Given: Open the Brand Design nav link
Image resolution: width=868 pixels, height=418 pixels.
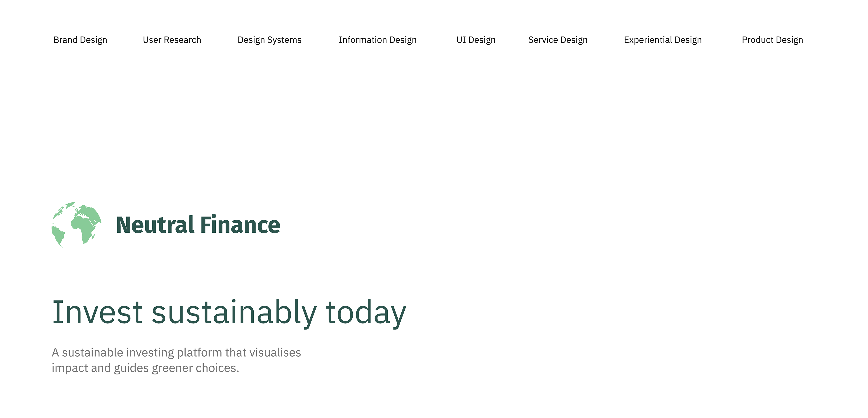Looking at the screenshot, I should tap(80, 40).
